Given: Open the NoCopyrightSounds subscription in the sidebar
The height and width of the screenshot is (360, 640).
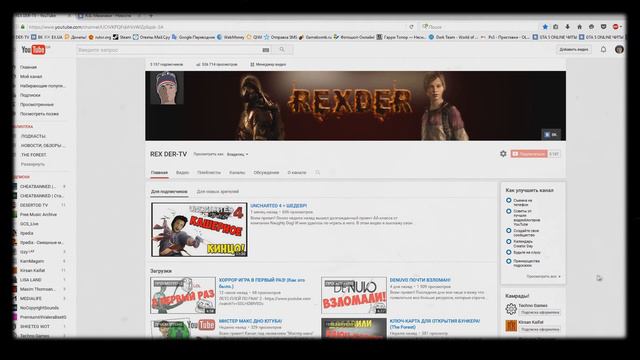Looking at the screenshot, I should tap(39, 308).
